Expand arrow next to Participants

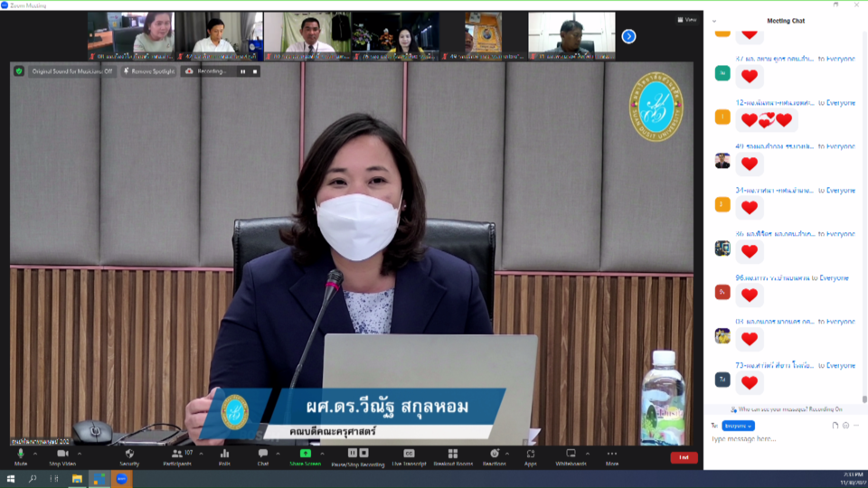click(x=201, y=454)
